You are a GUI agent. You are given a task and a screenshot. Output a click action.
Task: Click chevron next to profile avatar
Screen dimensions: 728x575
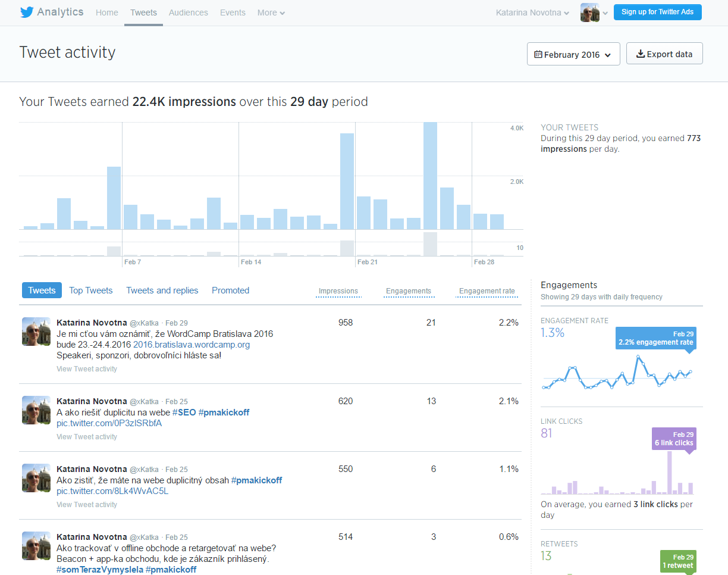tap(605, 13)
